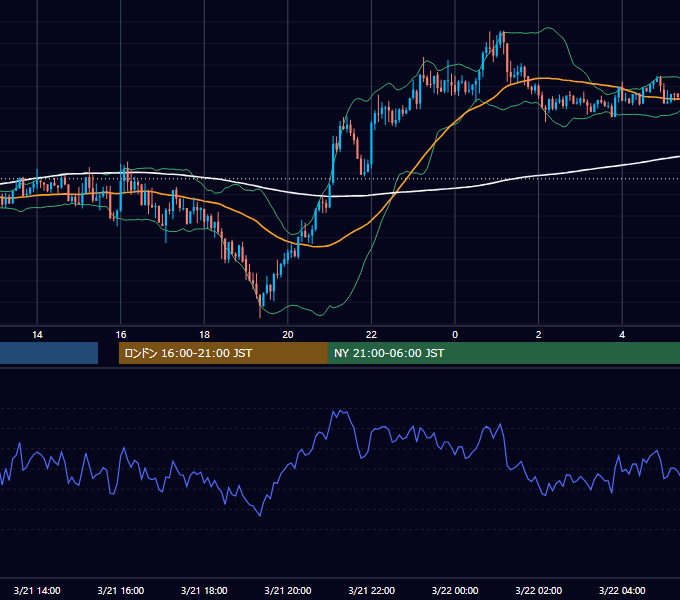Image resolution: width=680 pixels, height=600 pixels.
Task: Click the 3/22 00:00 date label
Action: click(455, 590)
